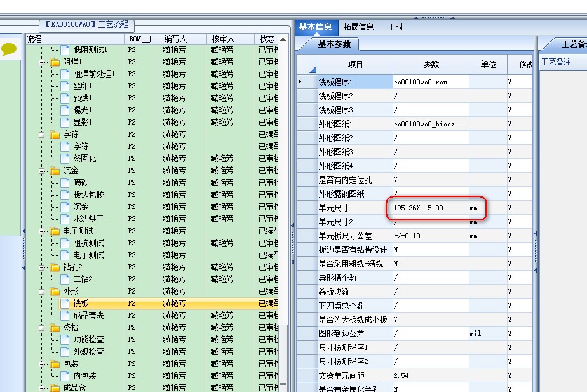
Task: Click the 工艺备注 label in notes panel
Action: pyautogui.click(x=556, y=62)
